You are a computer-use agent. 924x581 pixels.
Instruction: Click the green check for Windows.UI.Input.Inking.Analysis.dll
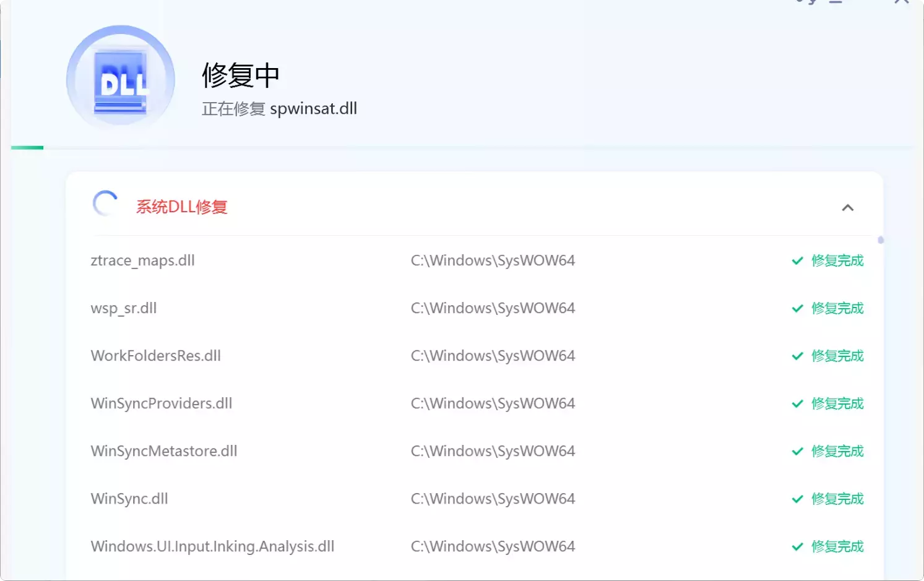tap(798, 546)
